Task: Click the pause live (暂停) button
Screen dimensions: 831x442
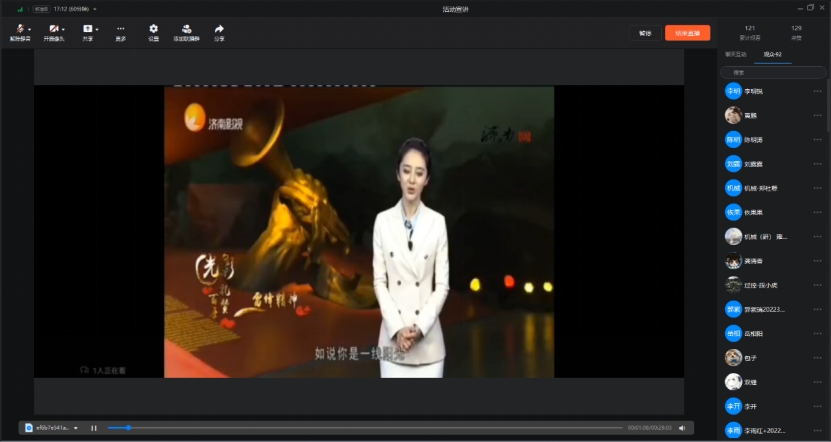Action: [x=645, y=33]
